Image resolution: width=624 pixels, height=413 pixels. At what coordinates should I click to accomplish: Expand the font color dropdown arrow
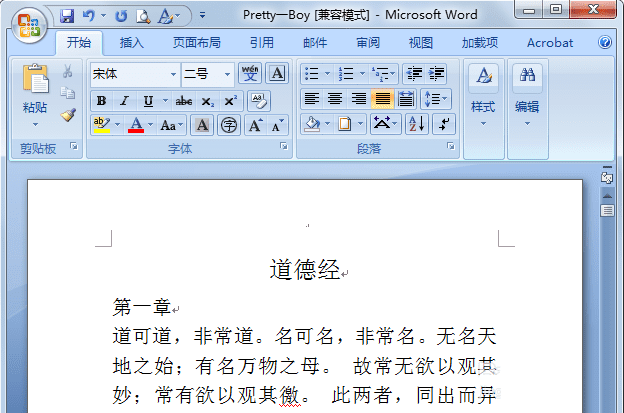point(150,125)
